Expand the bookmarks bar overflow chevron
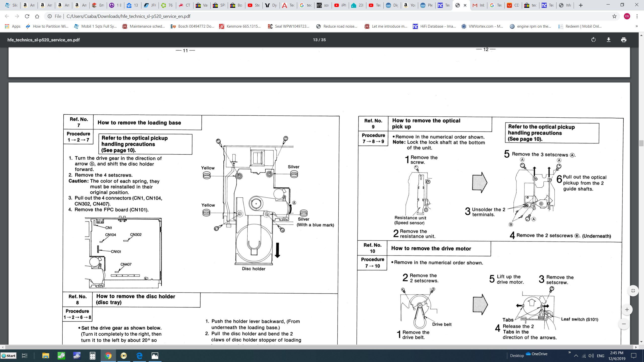Viewport: 644px width, 362px height. click(637, 26)
